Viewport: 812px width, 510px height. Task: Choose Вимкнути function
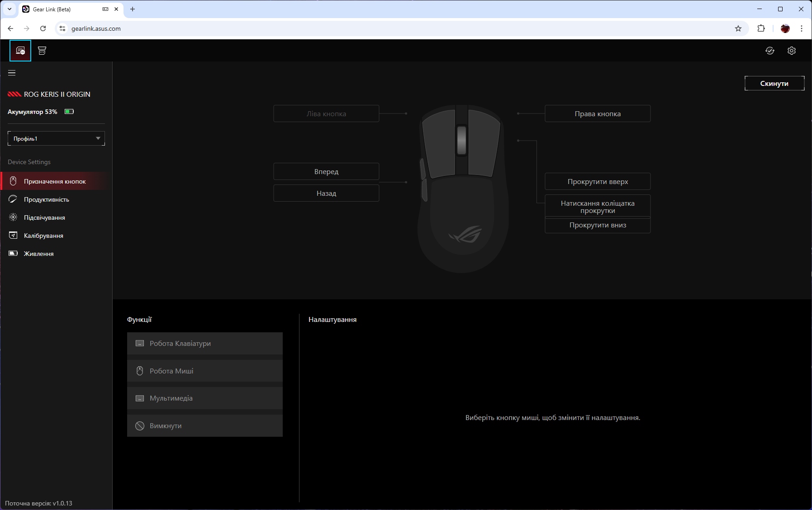click(x=205, y=426)
